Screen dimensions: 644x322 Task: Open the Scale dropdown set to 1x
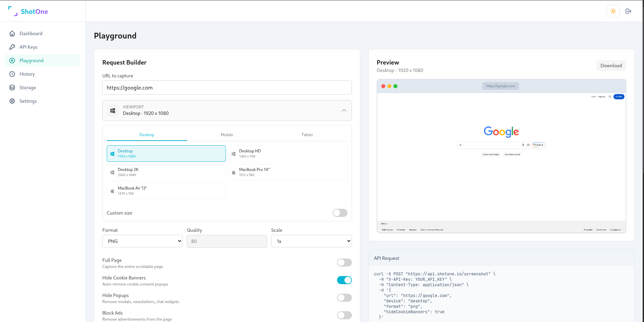pos(311,241)
